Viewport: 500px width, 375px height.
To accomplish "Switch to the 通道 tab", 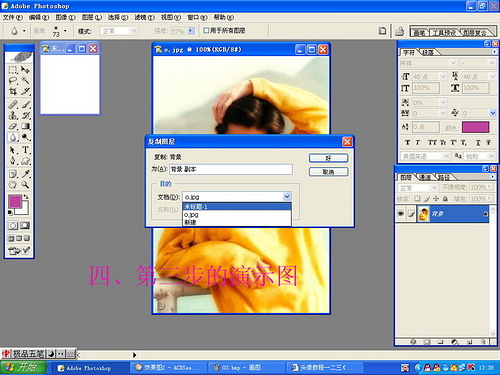I will click(425, 178).
